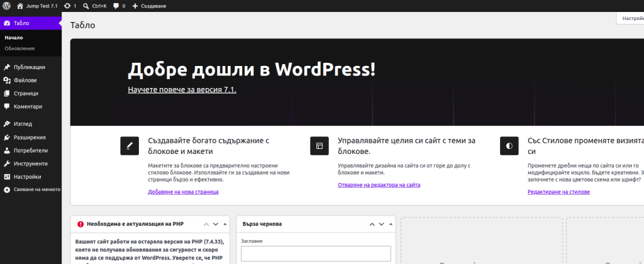Click the Бърза чернова panel heading
Image resolution: width=644 pixels, height=264 pixels.
click(262, 224)
